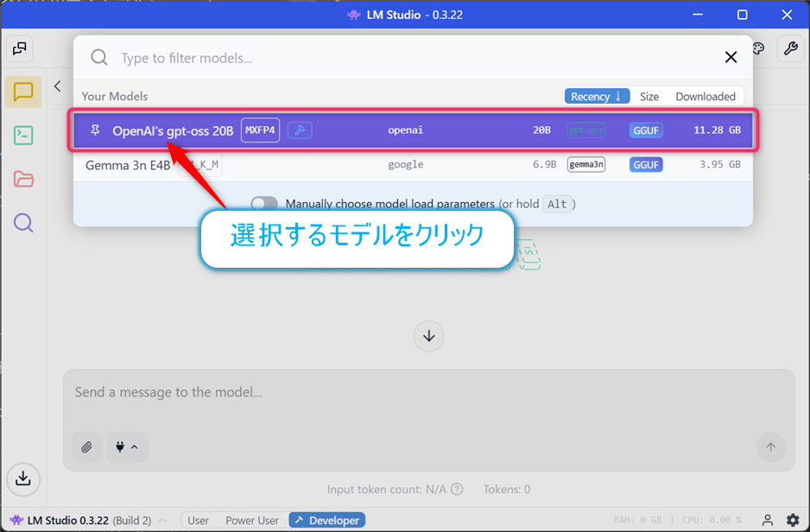Screen dimensions: 810x532
Task: Click the RAM usage indicator
Action: tap(637, 520)
